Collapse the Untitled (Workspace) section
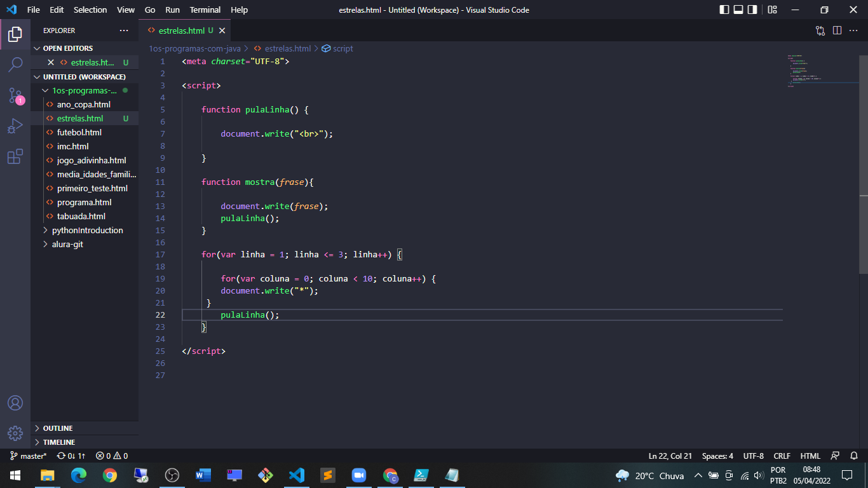The width and height of the screenshot is (868, 488). [85, 77]
